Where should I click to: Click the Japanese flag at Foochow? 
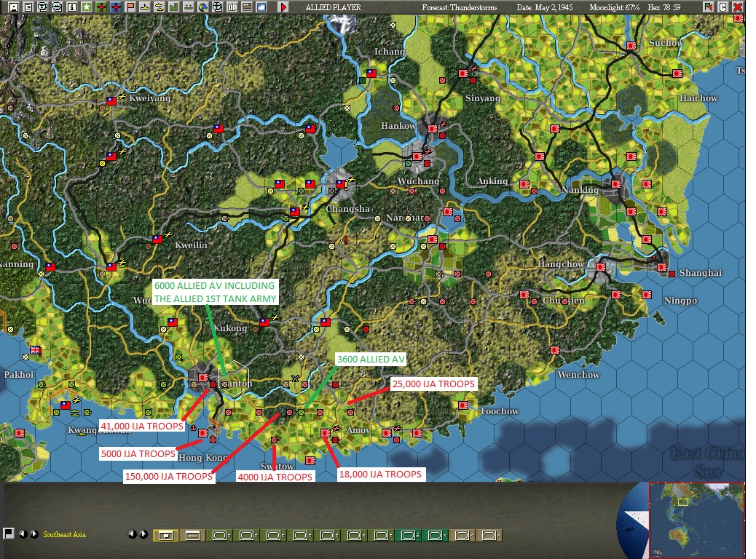pyautogui.click(x=463, y=405)
